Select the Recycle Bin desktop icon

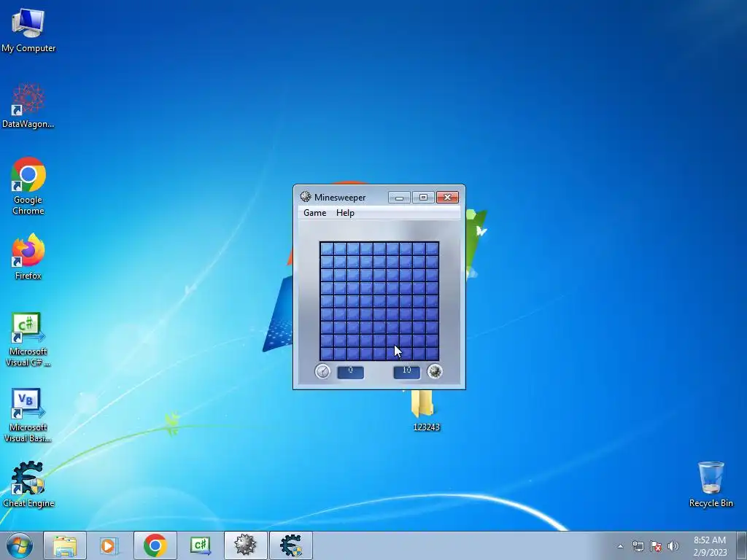(x=711, y=484)
